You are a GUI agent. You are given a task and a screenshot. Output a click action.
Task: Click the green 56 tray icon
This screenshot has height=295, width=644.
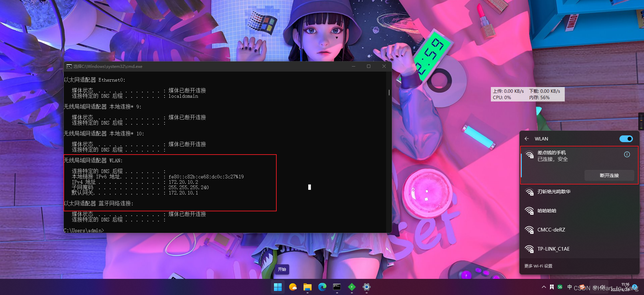(560, 287)
